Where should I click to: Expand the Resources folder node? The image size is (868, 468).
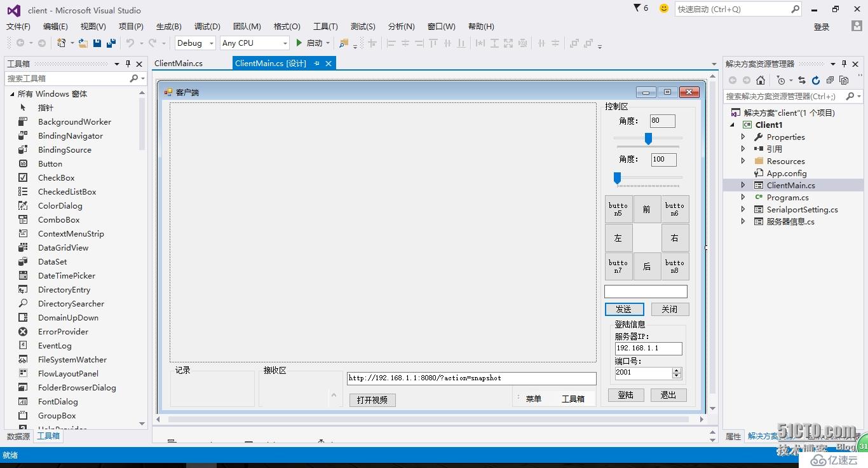(743, 161)
